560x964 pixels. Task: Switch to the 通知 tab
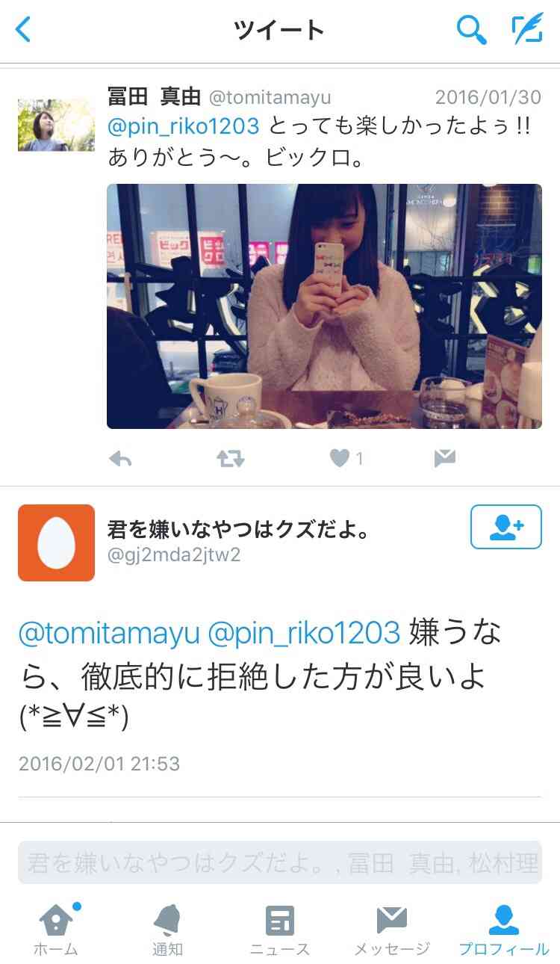168,930
